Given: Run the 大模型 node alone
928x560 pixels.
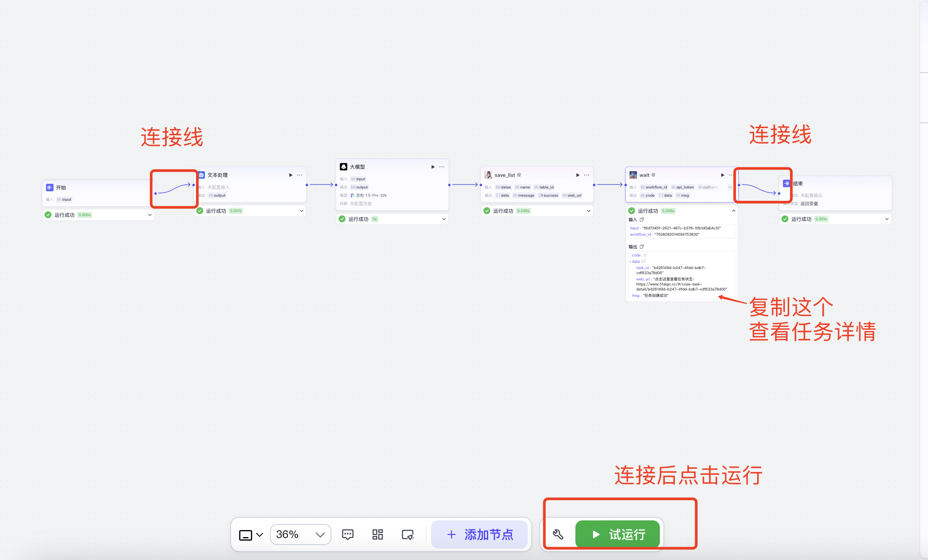Looking at the screenshot, I should 433,167.
